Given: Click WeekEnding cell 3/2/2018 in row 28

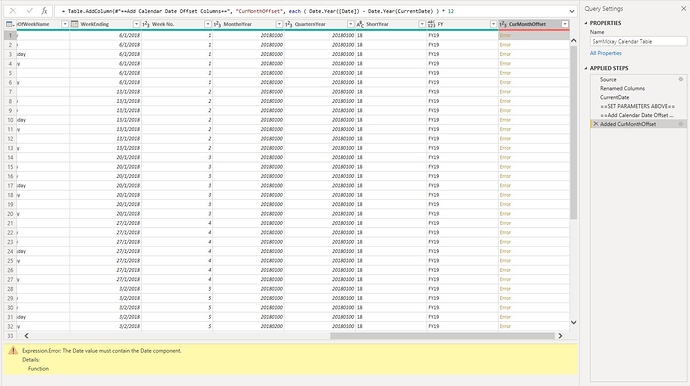Looking at the screenshot, I should pyautogui.click(x=106, y=289).
